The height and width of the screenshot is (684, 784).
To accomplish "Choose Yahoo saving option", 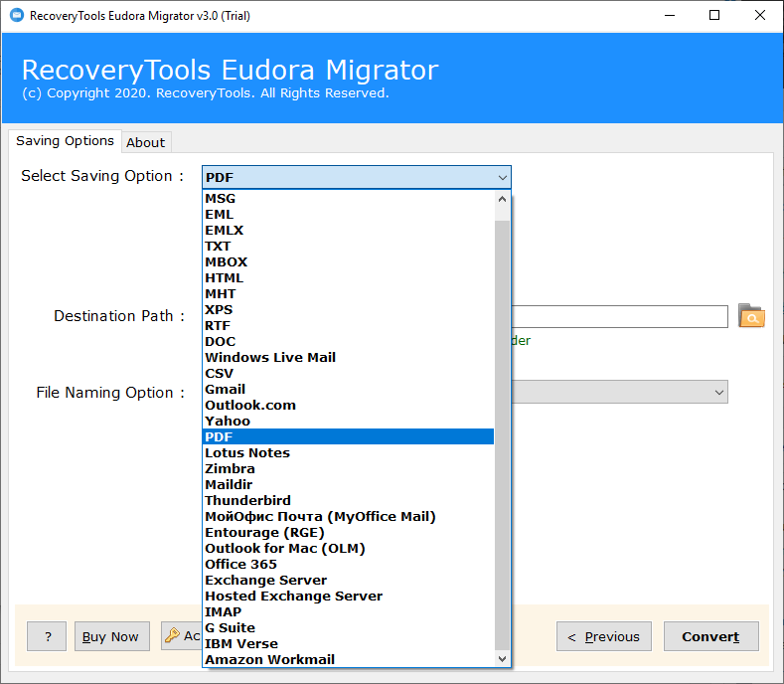I will [x=349, y=422].
